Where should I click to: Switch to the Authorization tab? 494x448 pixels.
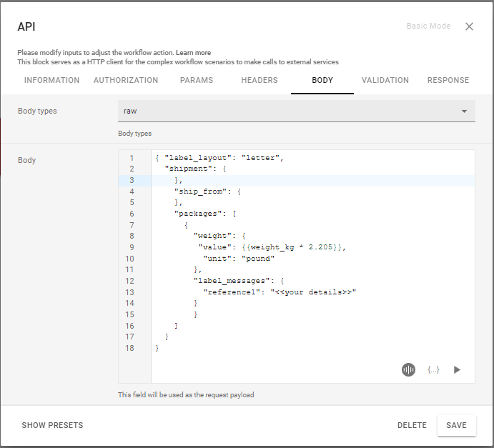(126, 81)
